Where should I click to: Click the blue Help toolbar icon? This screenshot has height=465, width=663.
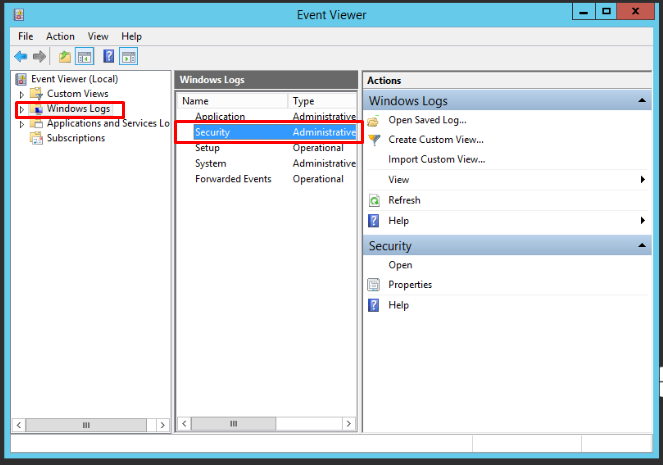pos(109,56)
